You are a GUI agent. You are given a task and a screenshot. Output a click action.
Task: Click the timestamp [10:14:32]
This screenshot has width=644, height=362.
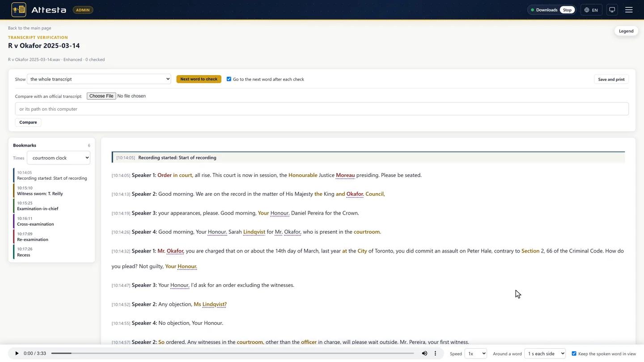click(121, 252)
